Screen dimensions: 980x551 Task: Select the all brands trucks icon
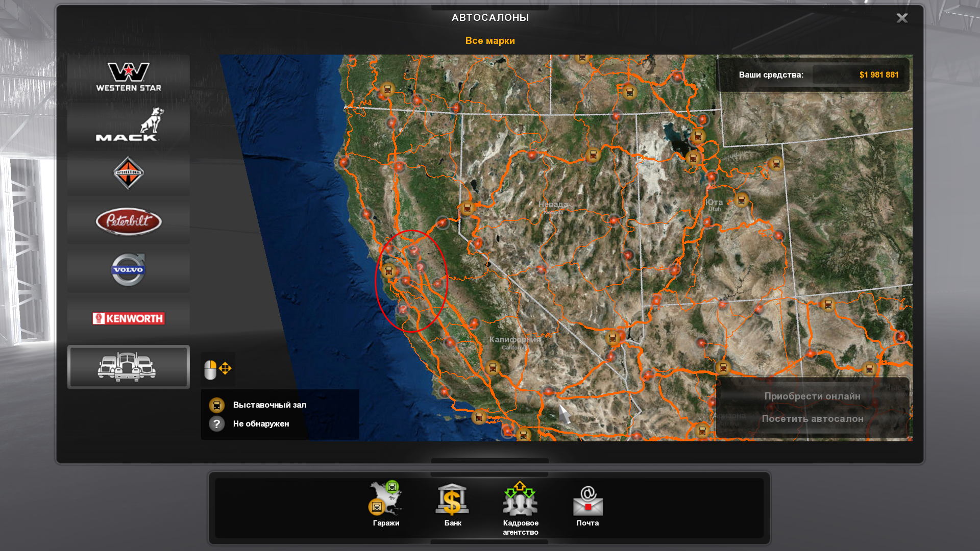coord(129,367)
